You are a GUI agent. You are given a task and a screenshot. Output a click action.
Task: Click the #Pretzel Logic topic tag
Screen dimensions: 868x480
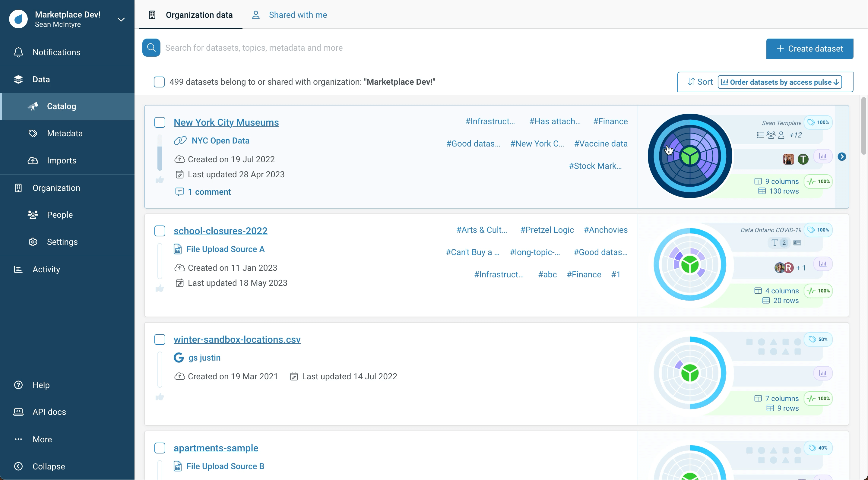click(547, 230)
